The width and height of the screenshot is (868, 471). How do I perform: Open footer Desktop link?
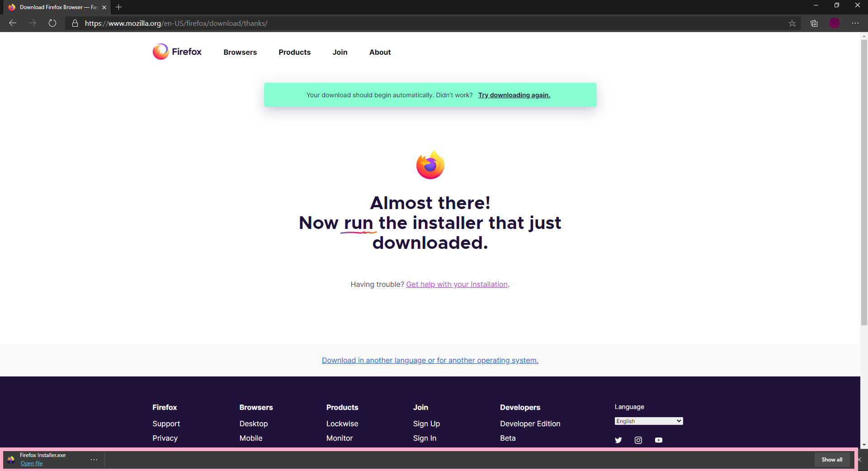254,423
